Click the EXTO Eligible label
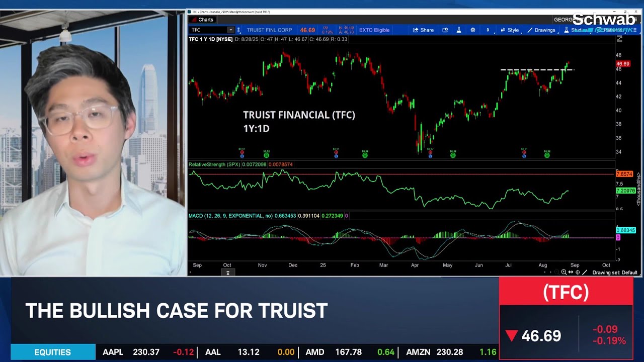 [374, 30]
